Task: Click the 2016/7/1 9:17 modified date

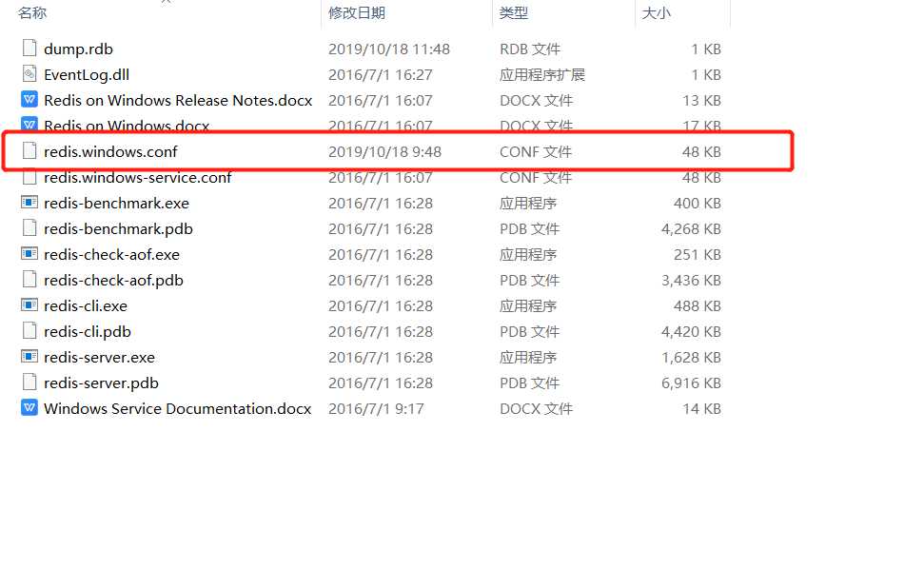Action: [x=376, y=409]
